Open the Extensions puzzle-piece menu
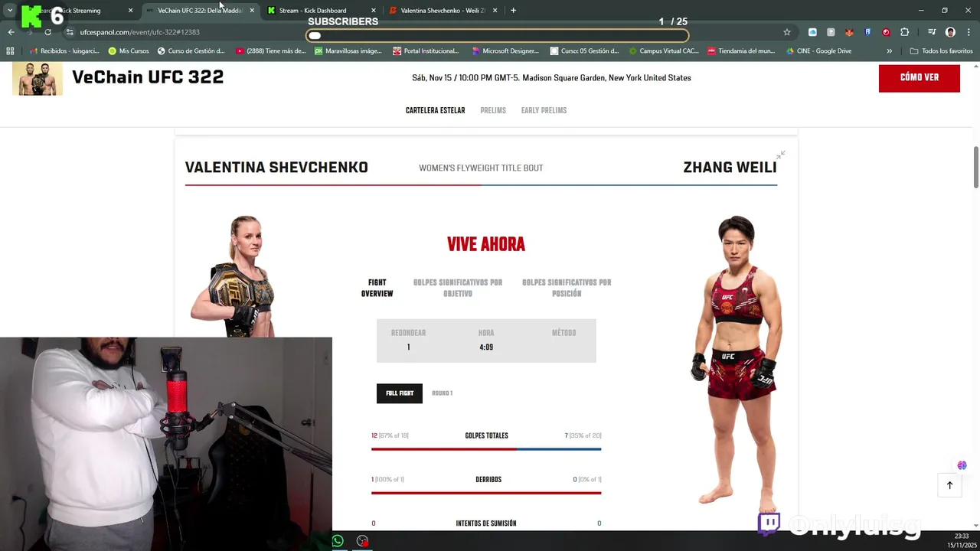The width and height of the screenshot is (980, 551). coord(905,32)
